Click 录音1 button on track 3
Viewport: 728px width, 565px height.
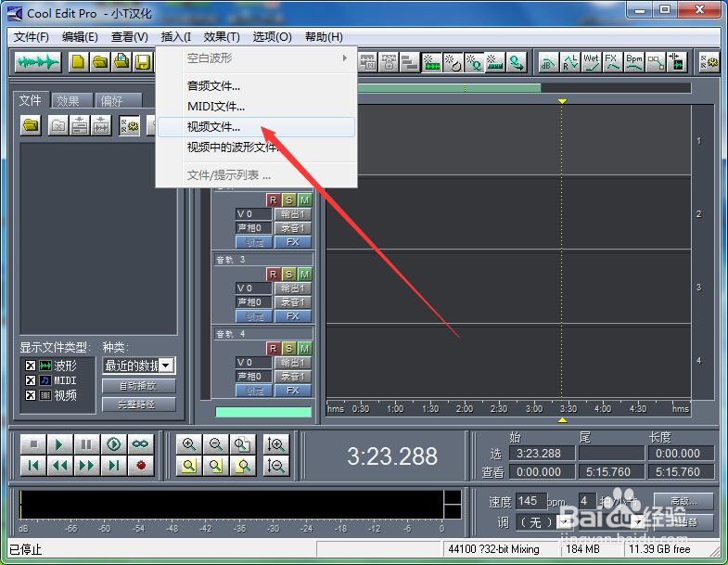pyautogui.click(x=293, y=302)
